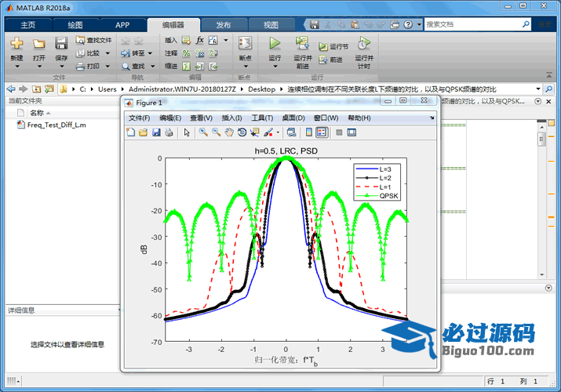Switch to the 绘图 ribbon tab

click(x=75, y=25)
